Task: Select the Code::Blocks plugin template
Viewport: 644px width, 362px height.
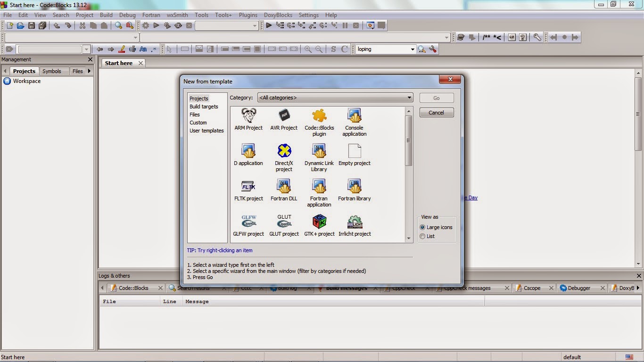Action: pos(319,123)
